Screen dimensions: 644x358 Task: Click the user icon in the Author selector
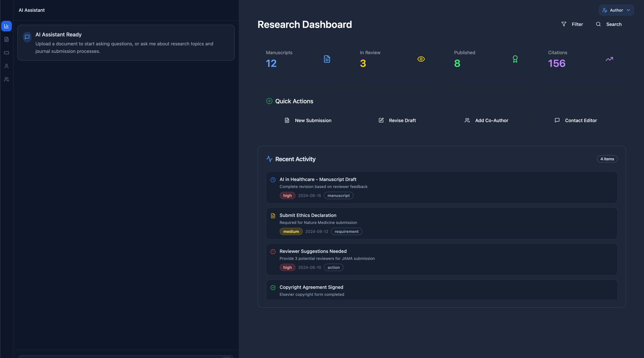tap(605, 10)
